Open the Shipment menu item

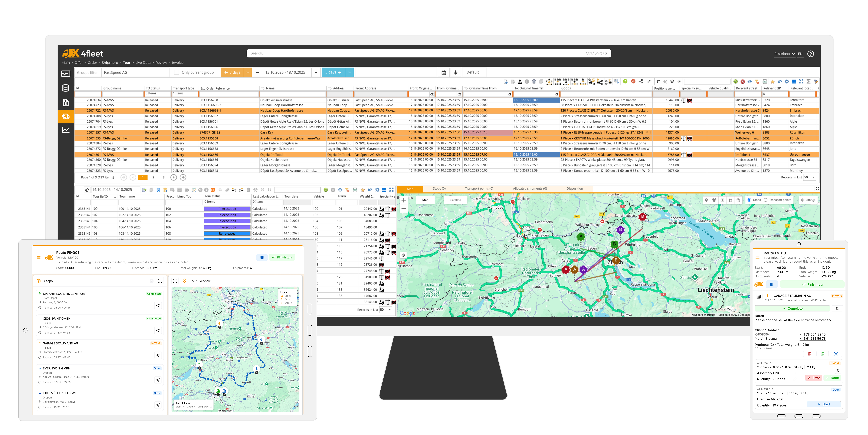(110, 63)
